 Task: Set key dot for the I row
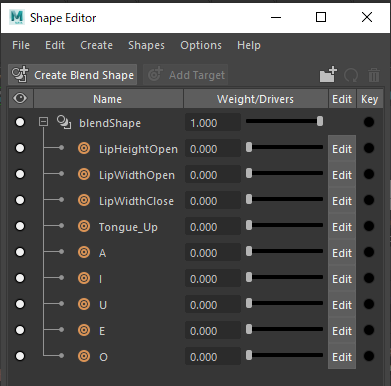click(369, 278)
